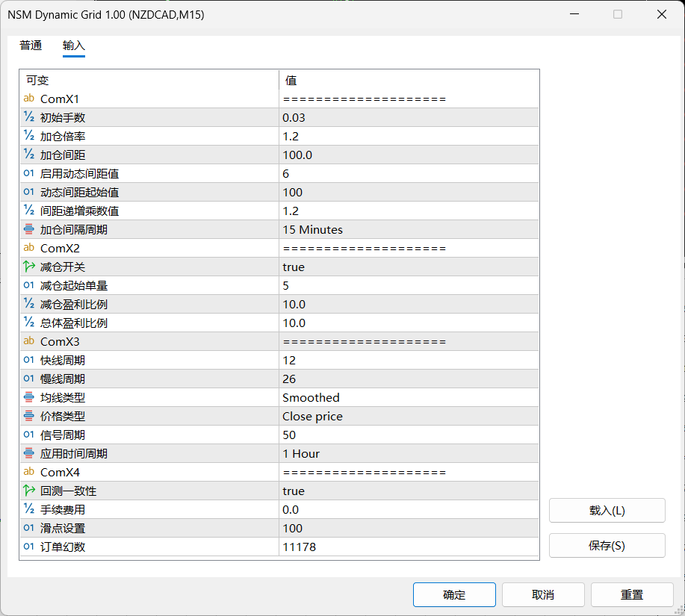The height and width of the screenshot is (616, 685).
Task: Click the 可变 column header
Action: pyautogui.click(x=149, y=81)
